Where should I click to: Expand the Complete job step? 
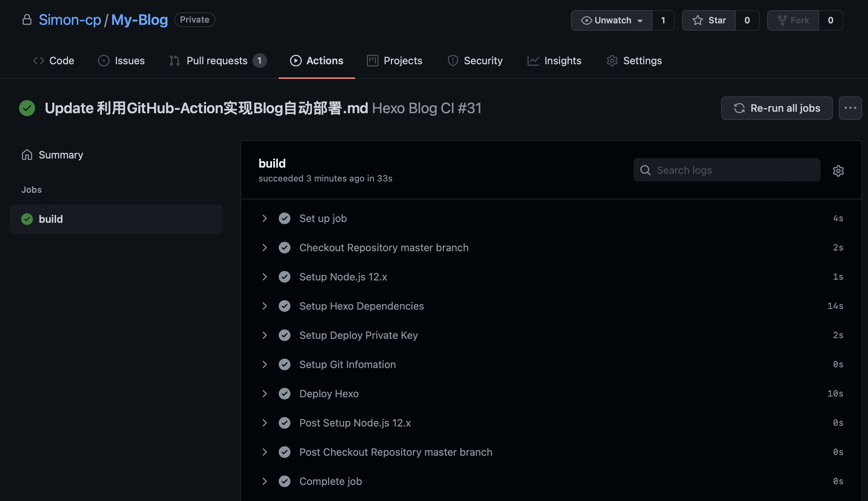point(264,481)
